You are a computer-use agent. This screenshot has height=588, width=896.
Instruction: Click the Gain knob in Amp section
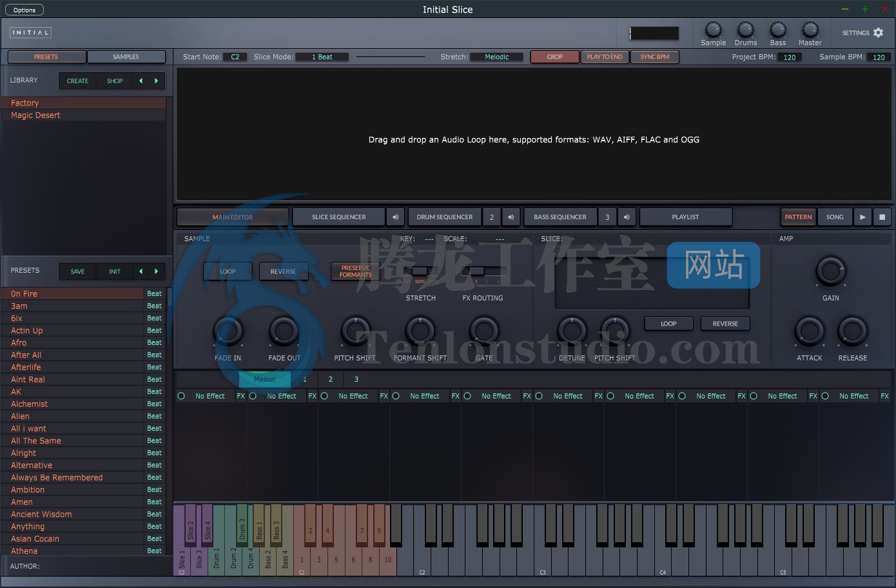(830, 271)
